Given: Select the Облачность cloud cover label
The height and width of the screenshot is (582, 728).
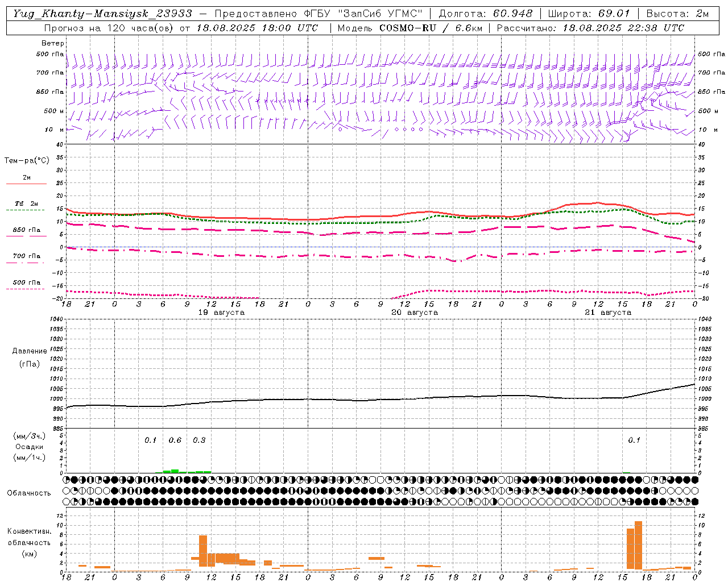Looking at the screenshot, I should point(29,493).
